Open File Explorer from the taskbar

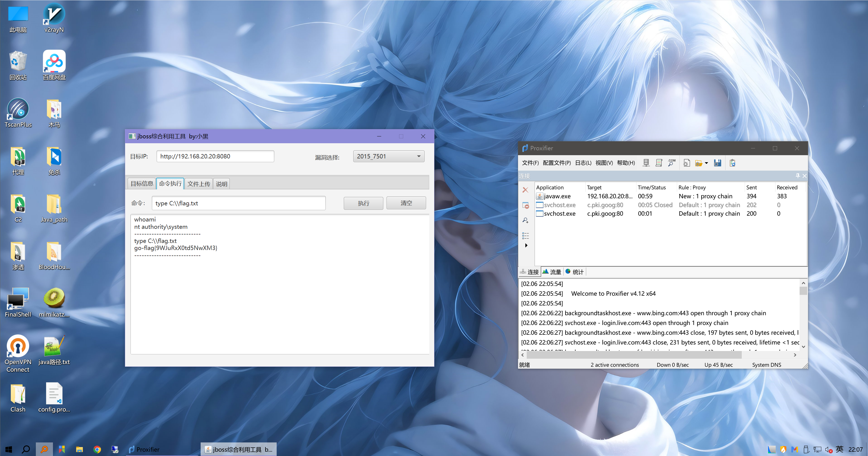tap(80, 449)
